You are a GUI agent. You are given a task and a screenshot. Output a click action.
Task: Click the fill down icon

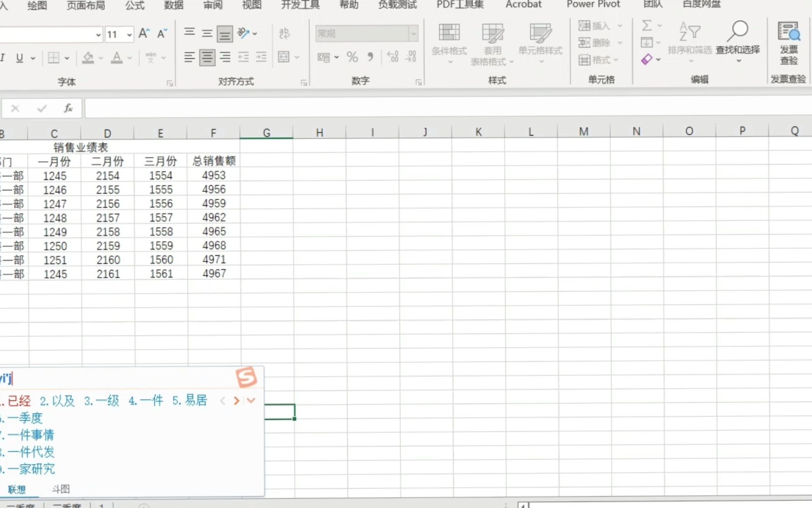647,43
